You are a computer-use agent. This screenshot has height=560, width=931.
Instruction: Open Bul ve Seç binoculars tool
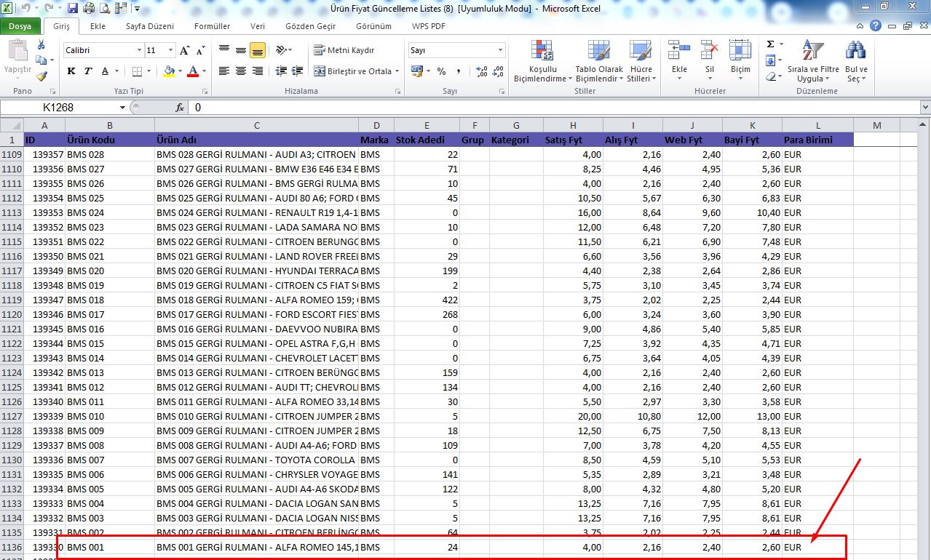pyautogui.click(x=855, y=51)
